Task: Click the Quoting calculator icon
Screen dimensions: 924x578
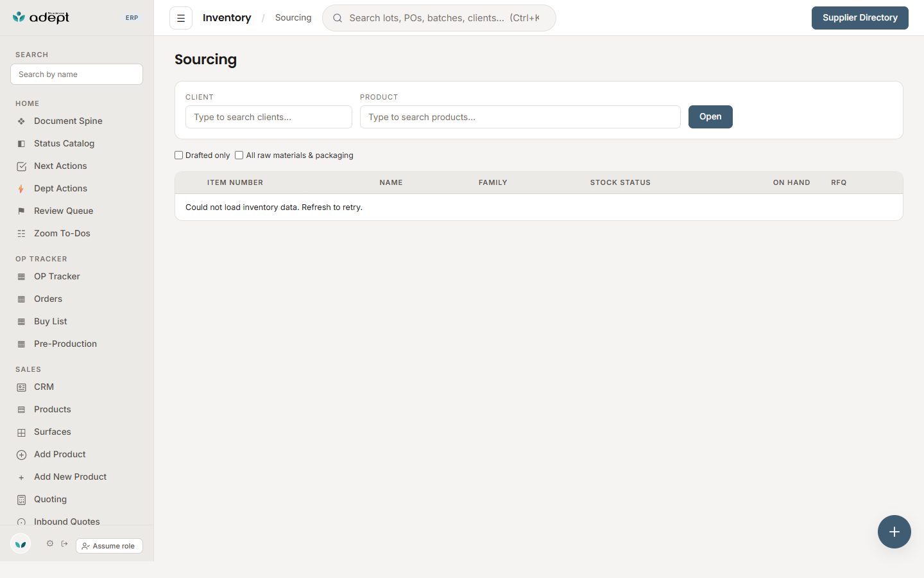Action: click(x=21, y=500)
